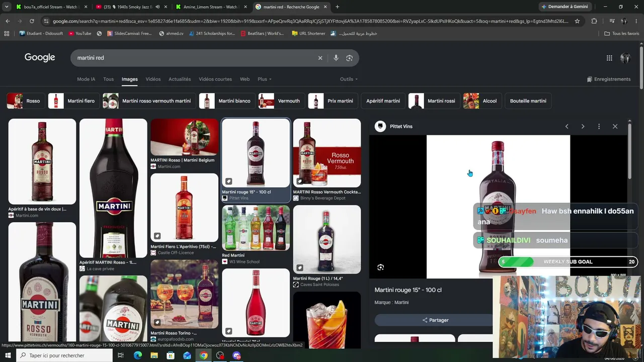Go to Google homepage via the logo

coord(40,57)
